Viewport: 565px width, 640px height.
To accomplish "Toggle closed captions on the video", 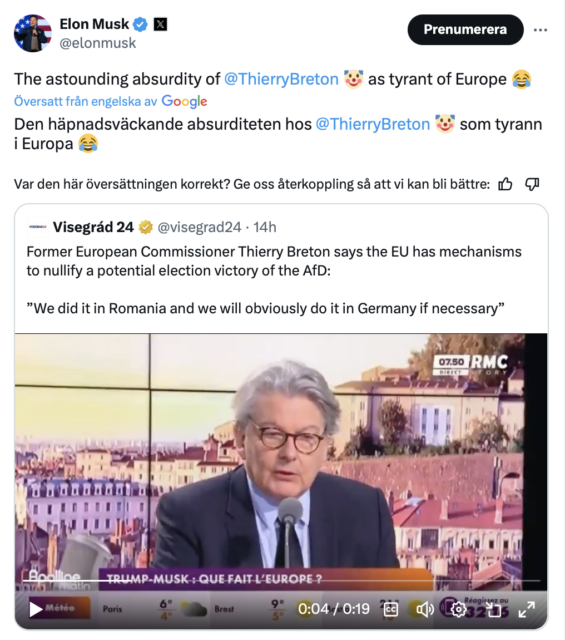I will tap(391, 609).
